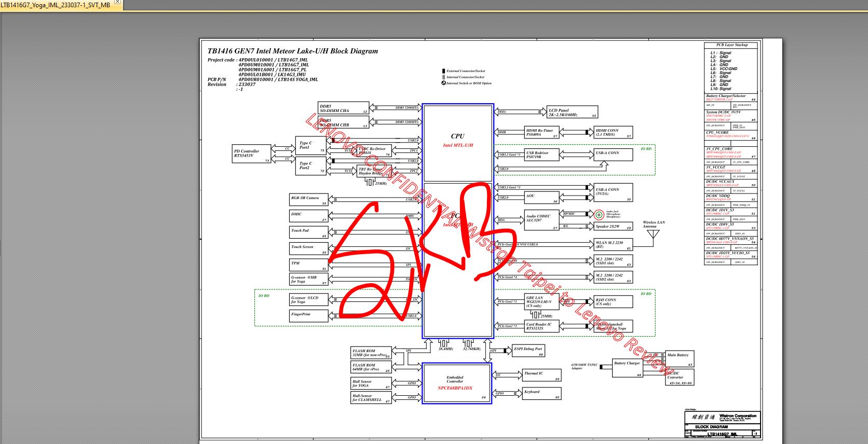The width and height of the screenshot is (868, 444).
Task: Click the "Speaker 2X2W" block
Action: pyautogui.click(x=614, y=227)
